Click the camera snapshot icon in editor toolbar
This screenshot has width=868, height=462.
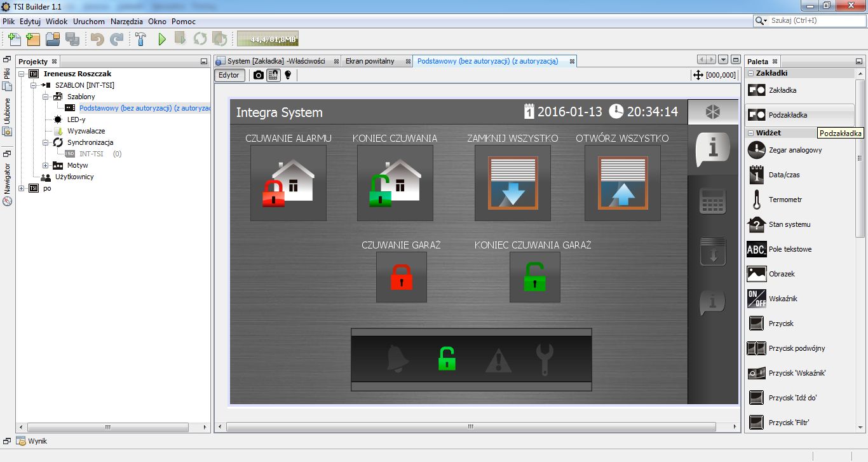tap(258, 75)
